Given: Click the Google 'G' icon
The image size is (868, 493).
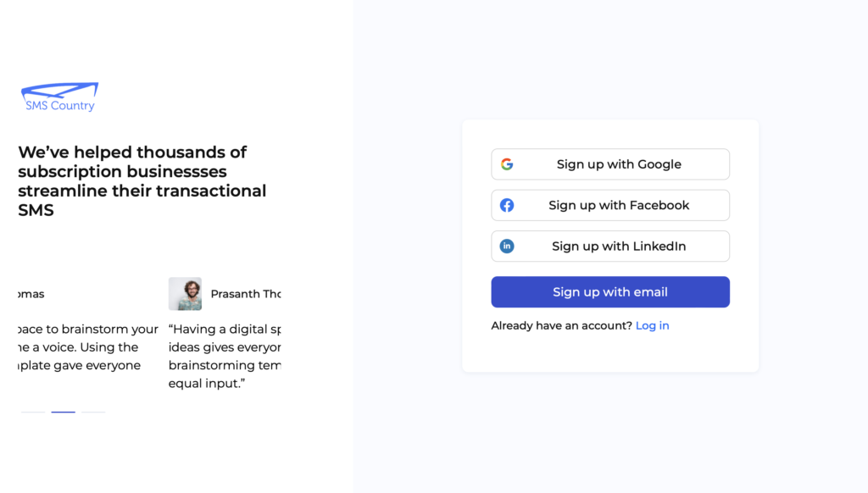Looking at the screenshot, I should click(507, 164).
